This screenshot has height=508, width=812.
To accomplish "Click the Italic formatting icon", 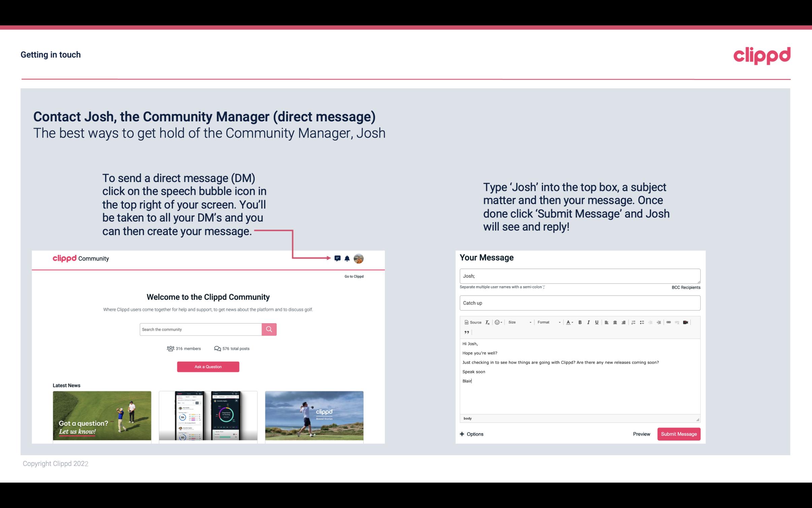I will [589, 322].
